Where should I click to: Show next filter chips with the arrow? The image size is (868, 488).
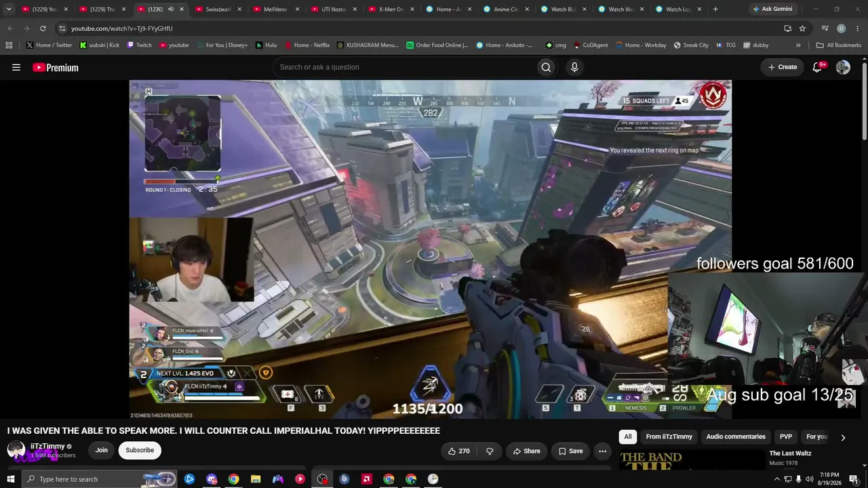(843, 437)
